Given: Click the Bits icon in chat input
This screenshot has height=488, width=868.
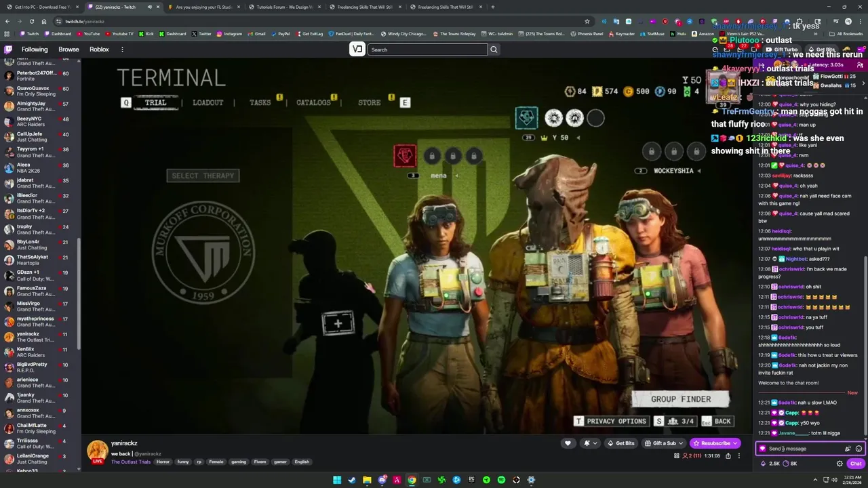Looking at the screenshot, I should click(x=848, y=449).
